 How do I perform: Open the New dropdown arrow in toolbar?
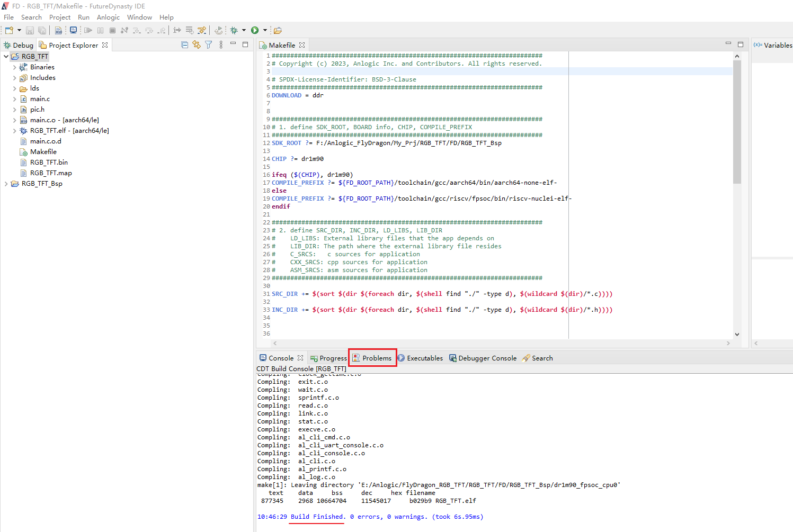click(19, 30)
